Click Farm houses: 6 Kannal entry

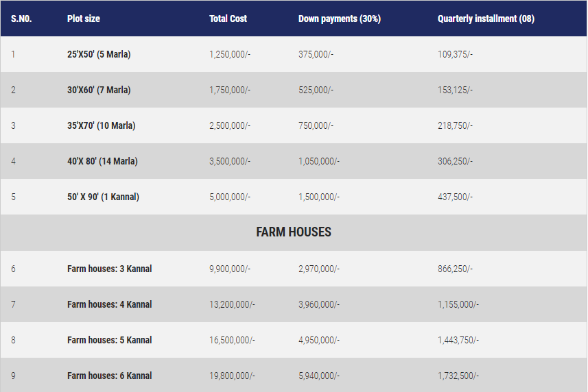pyautogui.click(x=109, y=376)
